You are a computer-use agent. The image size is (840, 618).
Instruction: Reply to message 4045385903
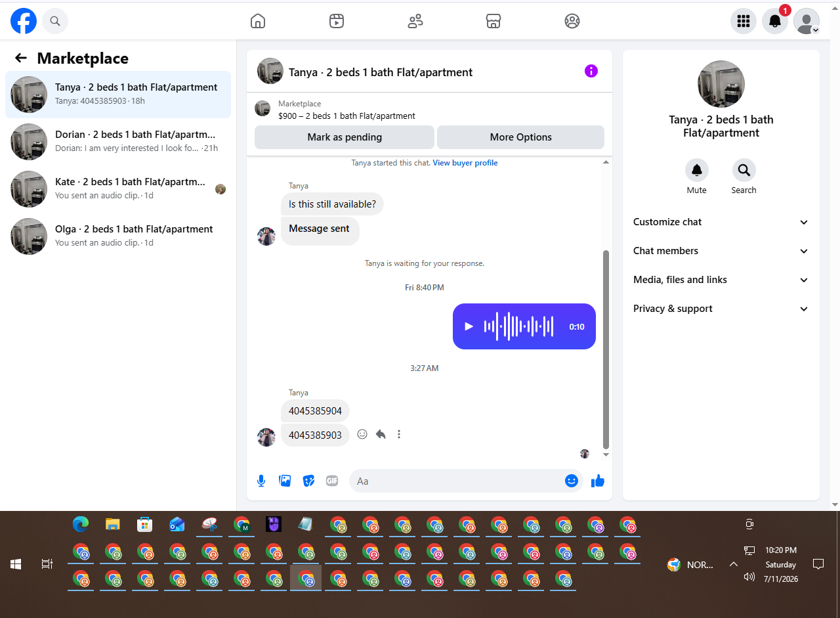pyautogui.click(x=381, y=434)
